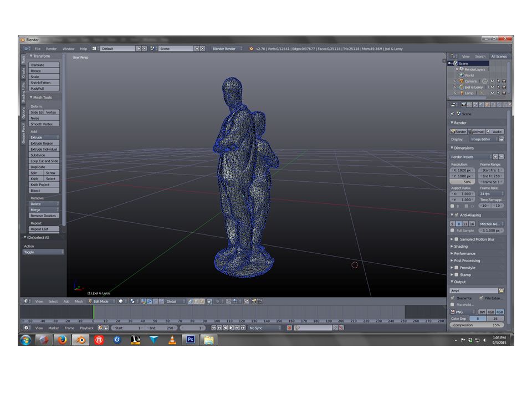
Task: Click jump to last frame in timeline
Action: click(x=243, y=328)
